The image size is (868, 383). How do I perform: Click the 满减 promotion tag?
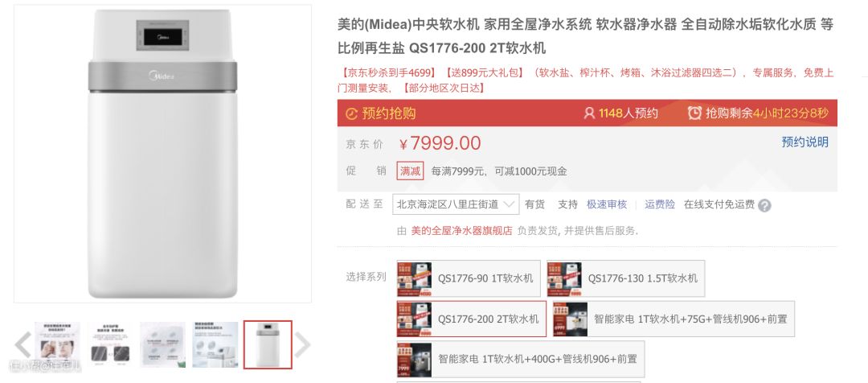410,171
